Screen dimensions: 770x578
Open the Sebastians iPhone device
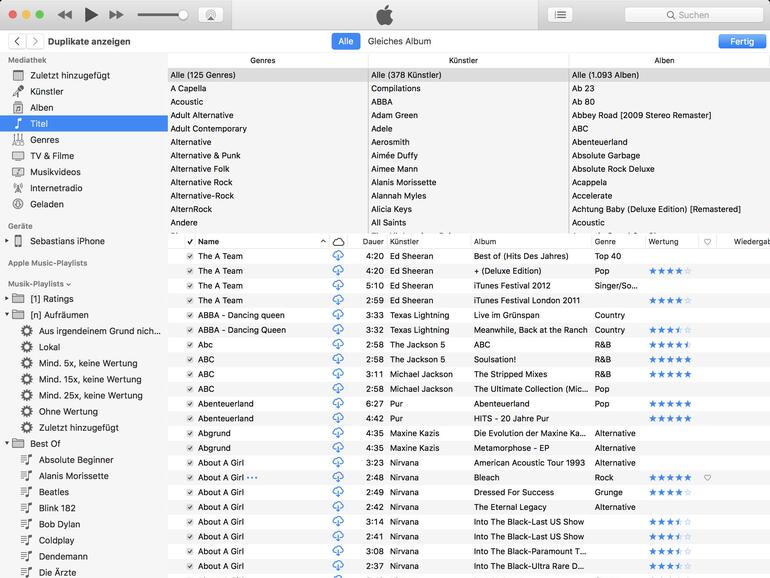[x=67, y=241]
